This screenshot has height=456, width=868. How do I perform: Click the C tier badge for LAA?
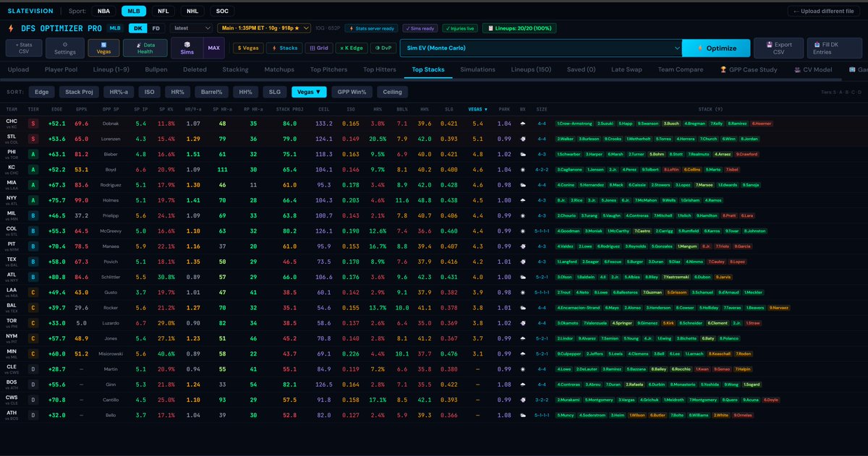click(34, 292)
